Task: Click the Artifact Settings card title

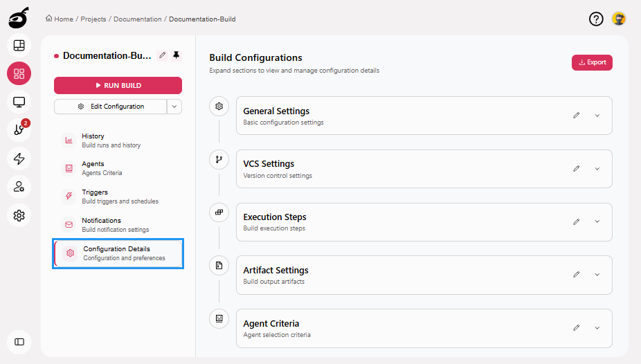Action: coord(276,271)
